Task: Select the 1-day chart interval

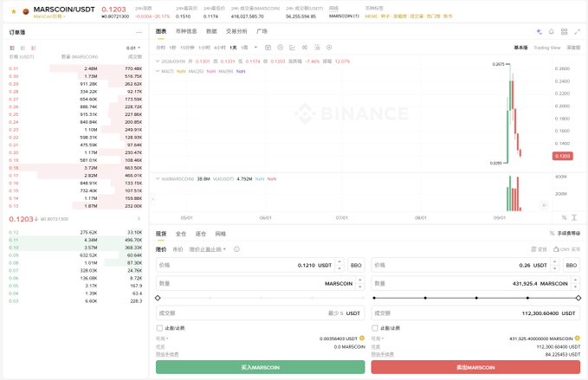Action: [x=233, y=48]
